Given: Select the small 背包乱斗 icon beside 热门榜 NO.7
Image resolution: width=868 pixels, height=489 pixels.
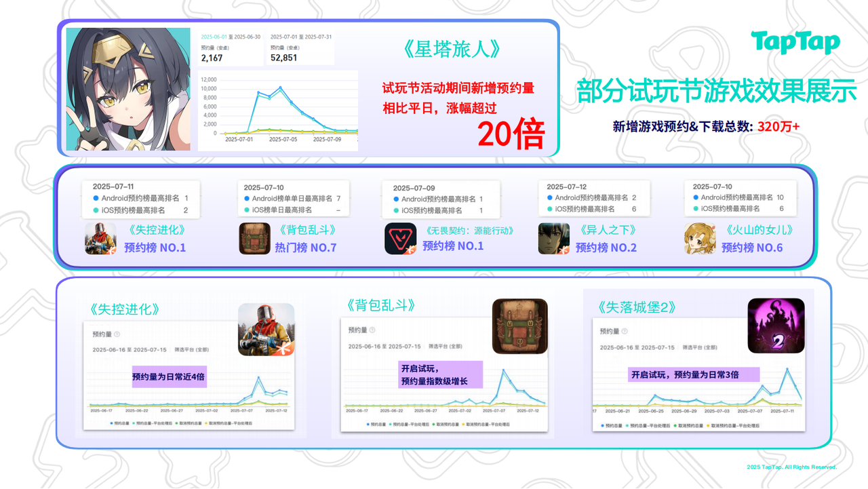Looking at the screenshot, I should coord(255,239).
